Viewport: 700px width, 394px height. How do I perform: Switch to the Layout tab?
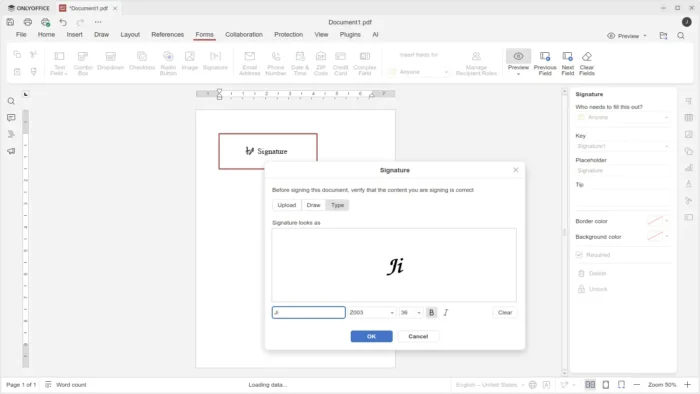coord(130,34)
